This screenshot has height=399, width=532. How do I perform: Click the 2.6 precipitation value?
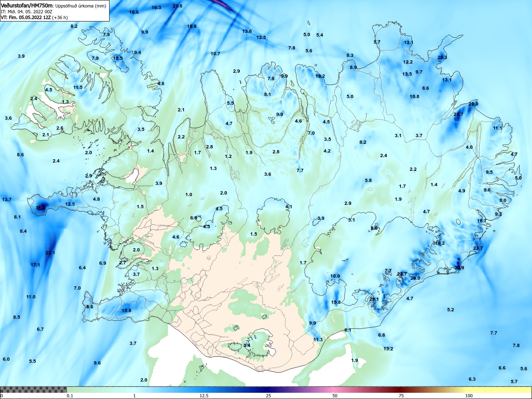point(60,128)
